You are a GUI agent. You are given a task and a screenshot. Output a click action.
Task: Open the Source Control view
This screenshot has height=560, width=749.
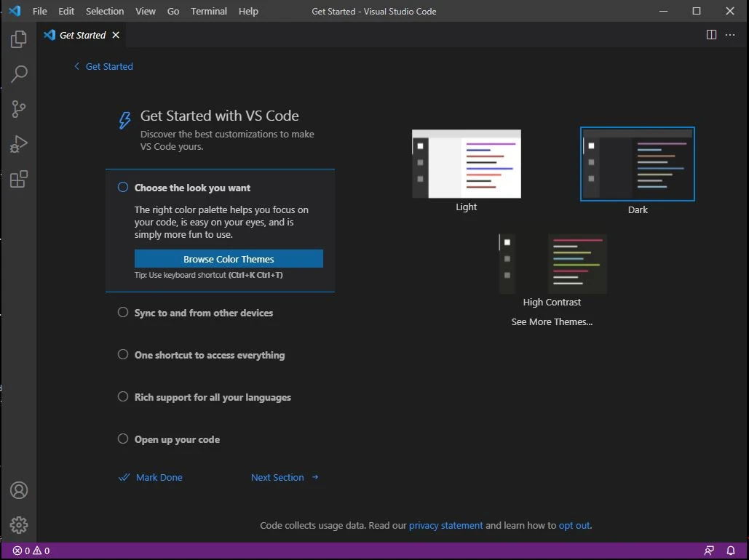(18, 108)
